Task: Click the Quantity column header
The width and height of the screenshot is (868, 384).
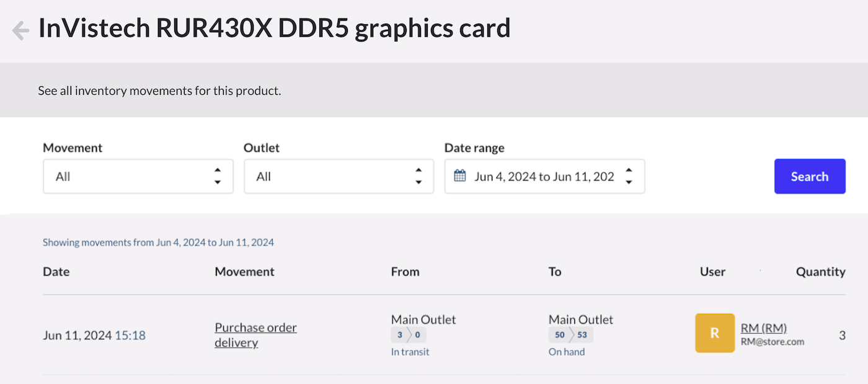Action: pos(820,272)
